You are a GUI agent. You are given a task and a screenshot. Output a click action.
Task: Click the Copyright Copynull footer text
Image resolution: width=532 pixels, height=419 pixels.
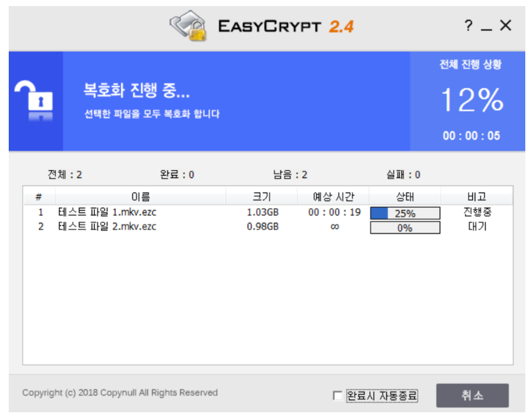[x=120, y=393]
